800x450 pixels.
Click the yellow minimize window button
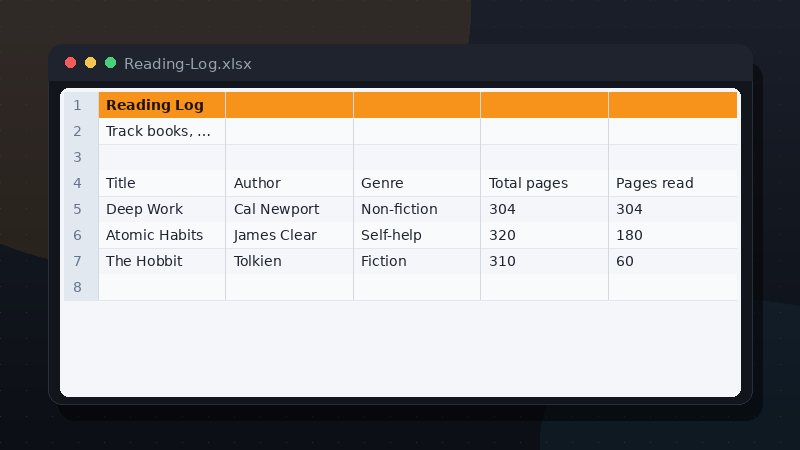tap(90, 63)
